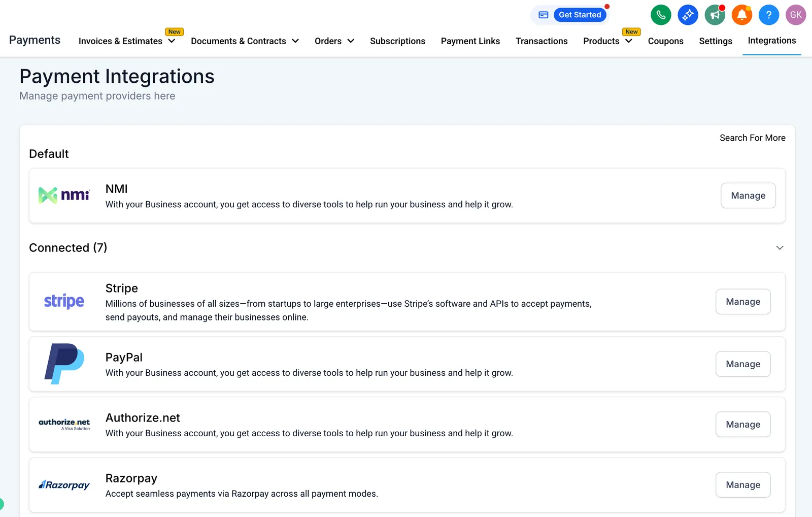Open the Products dropdown menu
The width and height of the screenshot is (812, 517).
tap(629, 41)
